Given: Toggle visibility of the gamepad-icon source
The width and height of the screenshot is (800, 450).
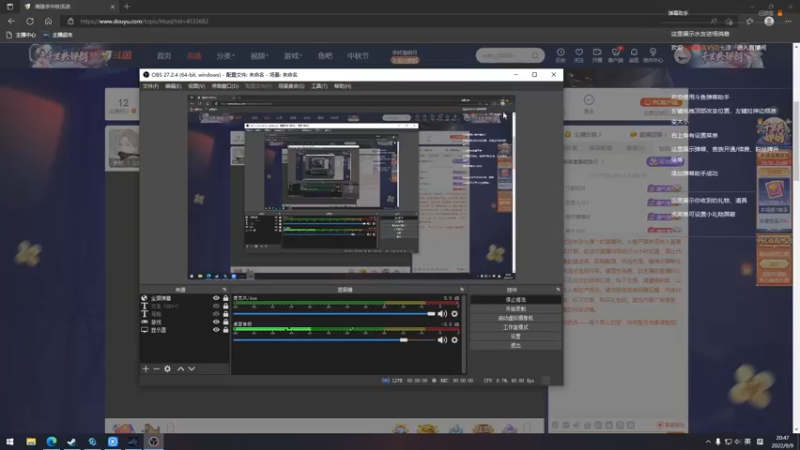Looking at the screenshot, I should point(216,322).
